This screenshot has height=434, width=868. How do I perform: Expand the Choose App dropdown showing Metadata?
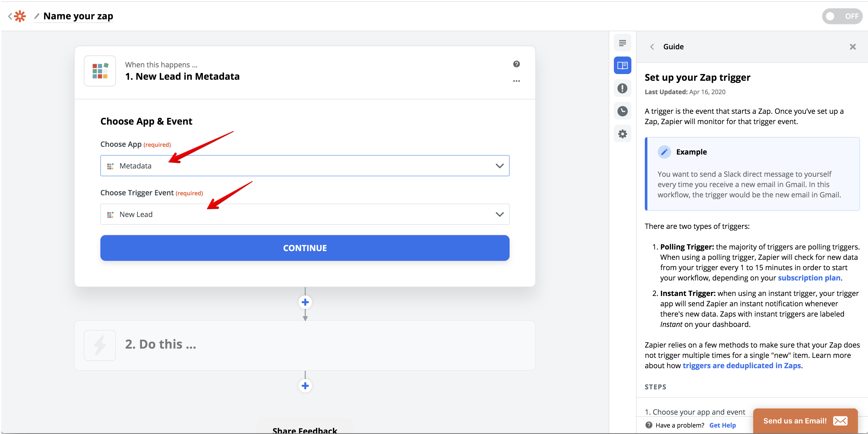pos(304,166)
